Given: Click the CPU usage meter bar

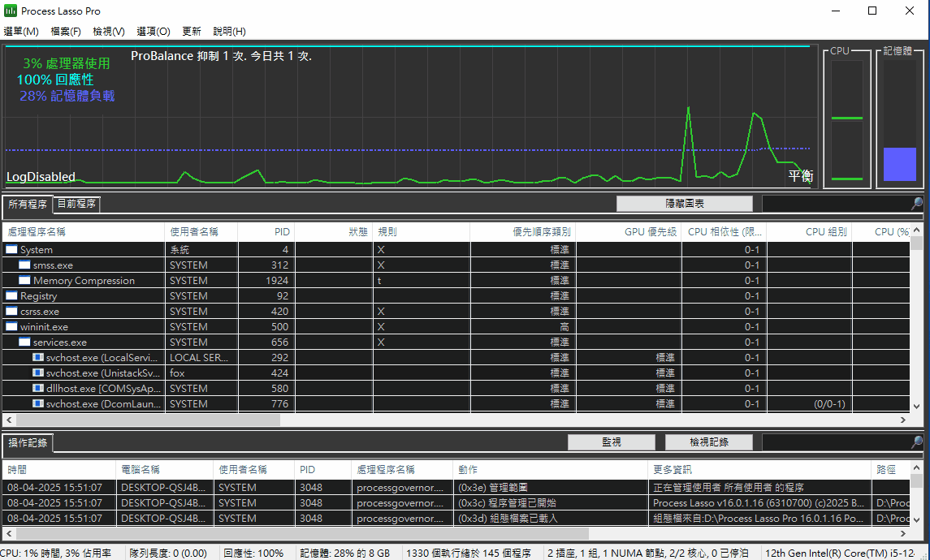Looking at the screenshot, I should [x=847, y=119].
